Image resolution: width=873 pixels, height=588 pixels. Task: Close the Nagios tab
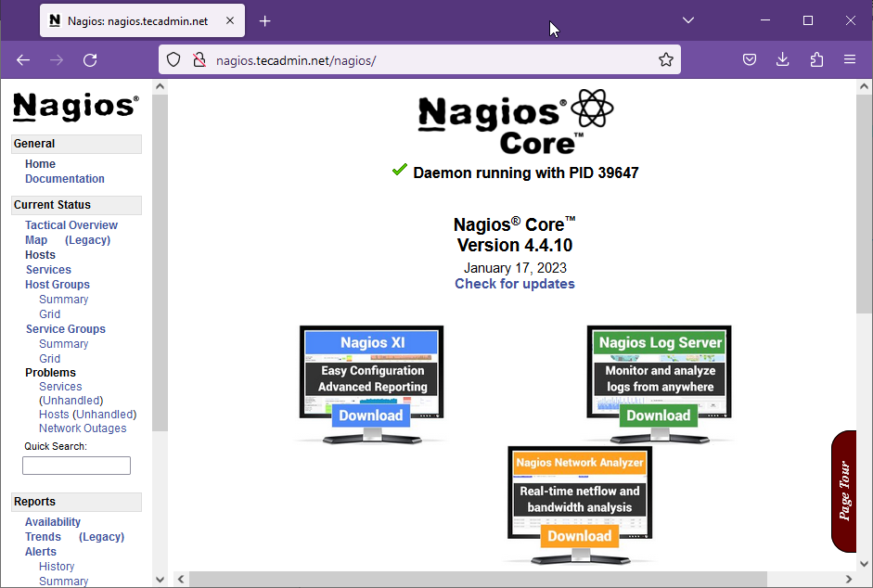(x=230, y=20)
